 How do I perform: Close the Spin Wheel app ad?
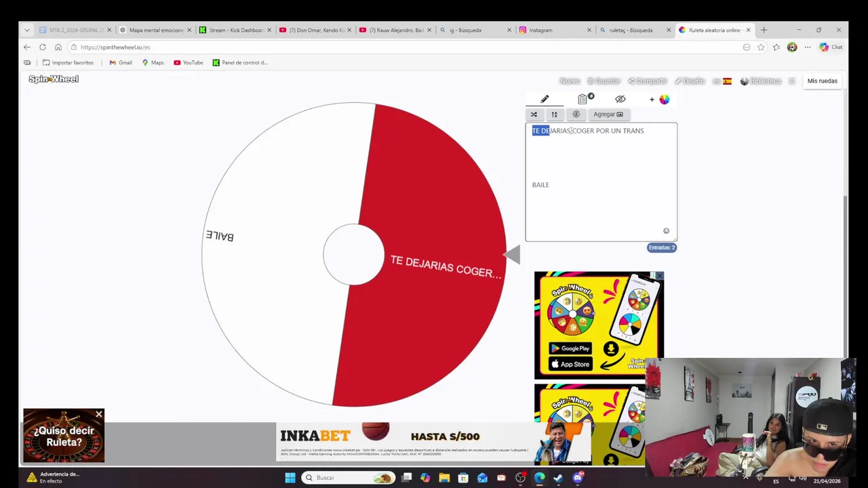coord(659,276)
